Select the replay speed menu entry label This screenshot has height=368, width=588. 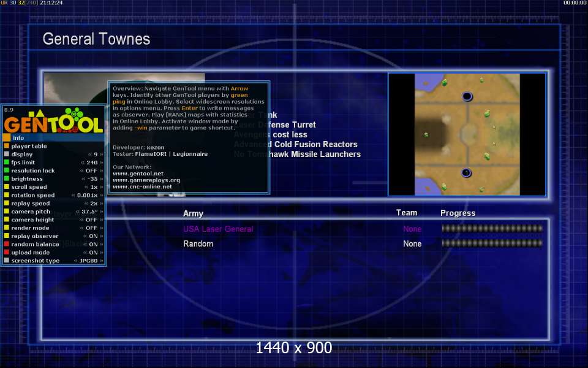31,204
